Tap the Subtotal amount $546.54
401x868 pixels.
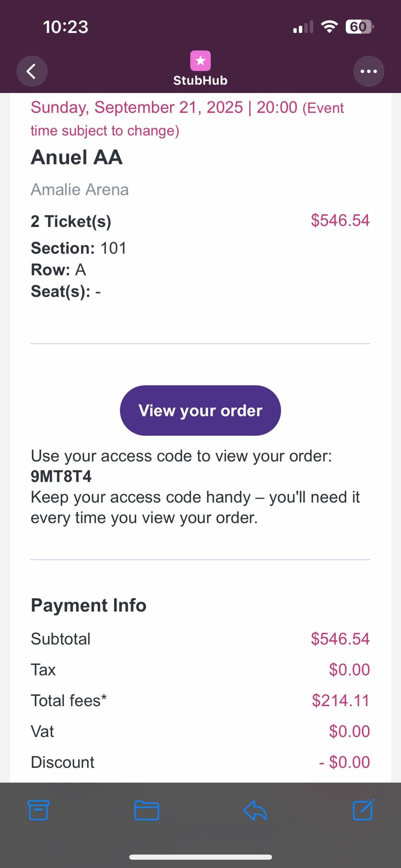(x=340, y=639)
